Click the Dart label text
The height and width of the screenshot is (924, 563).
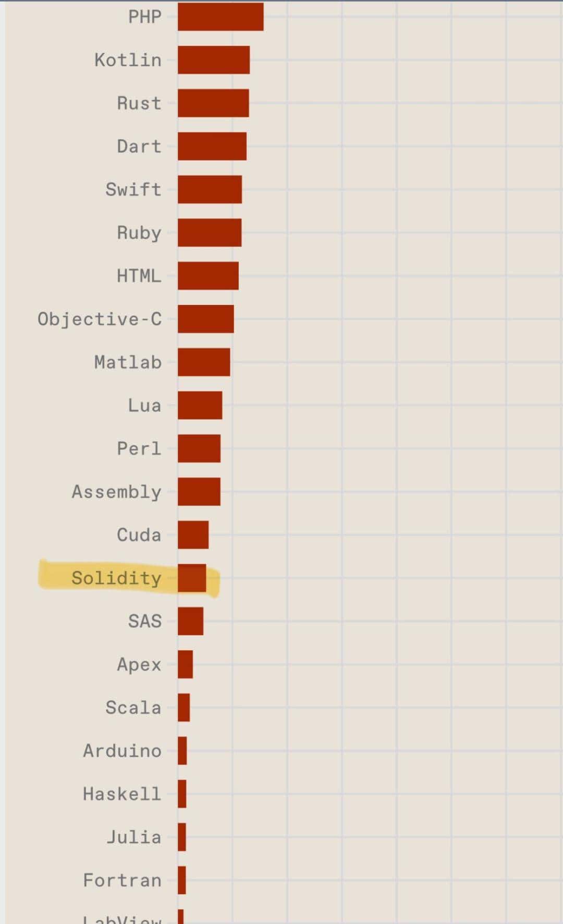tap(139, 147)
